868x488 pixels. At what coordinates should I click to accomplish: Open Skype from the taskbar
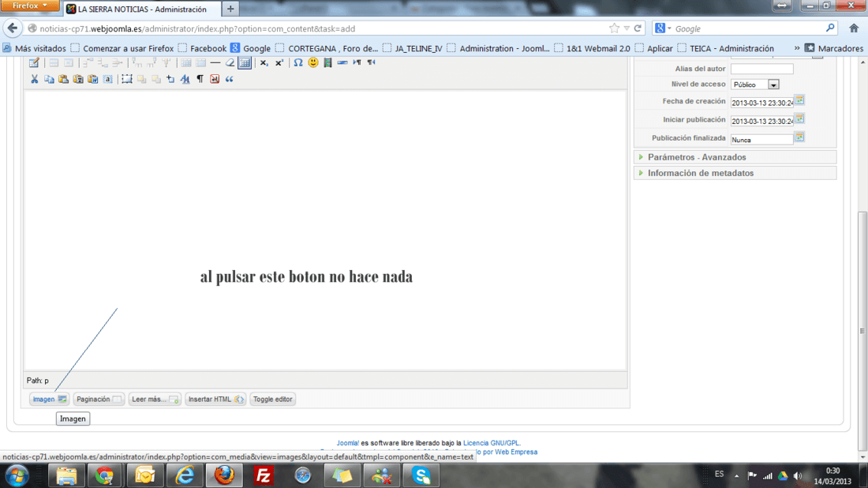click(421, 476)
